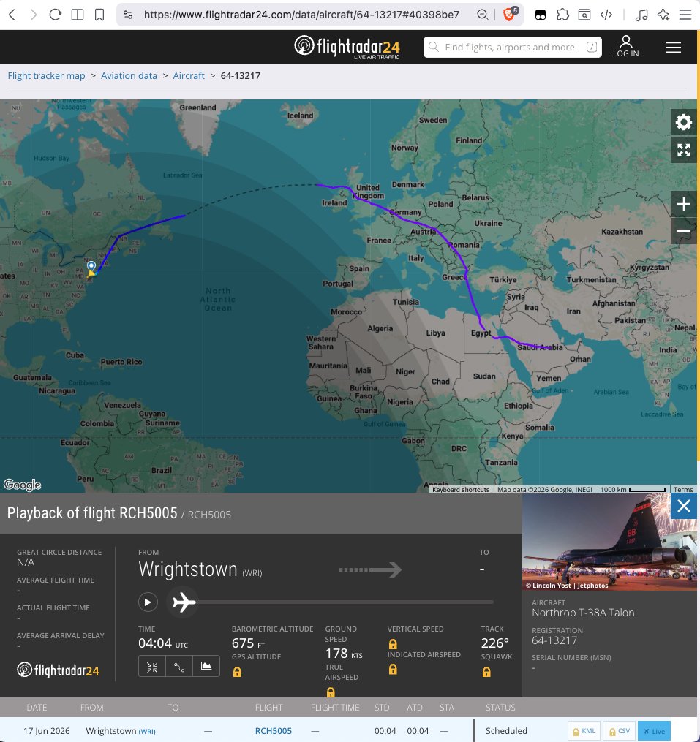This screenshot has height=742, width=700.
Task: Open the zoom-out magnifier in address bar
Action: click(482, 15)
